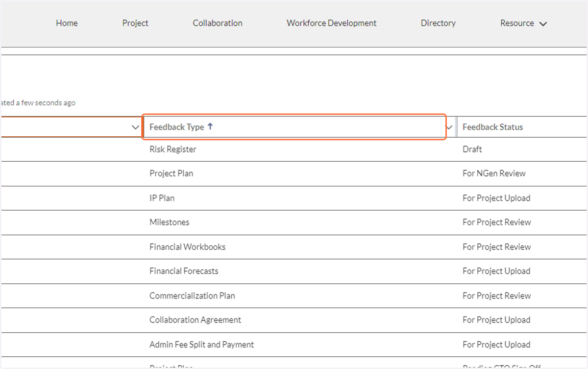588x369 pixels.
Task: Open the Home nav item
Action: coord(67,23)
